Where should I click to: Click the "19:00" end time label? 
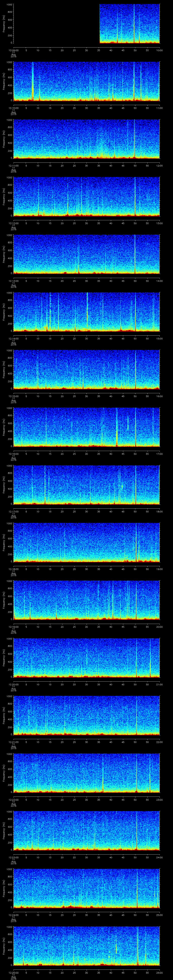(x=159, y=569)
